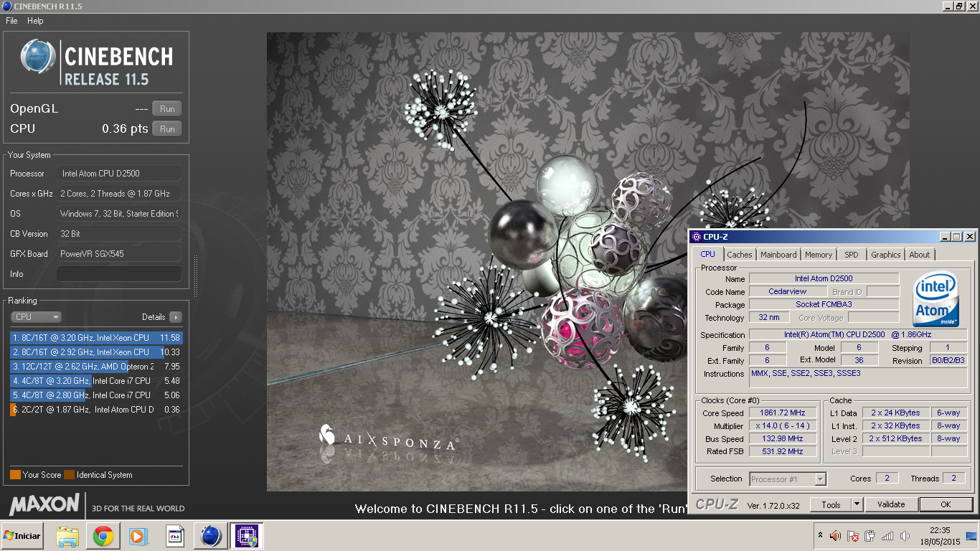The height and width of the screenshot is (551, 980).
Task: Click the Multiplier value x 14.0
Action: (x=783, y=425)
